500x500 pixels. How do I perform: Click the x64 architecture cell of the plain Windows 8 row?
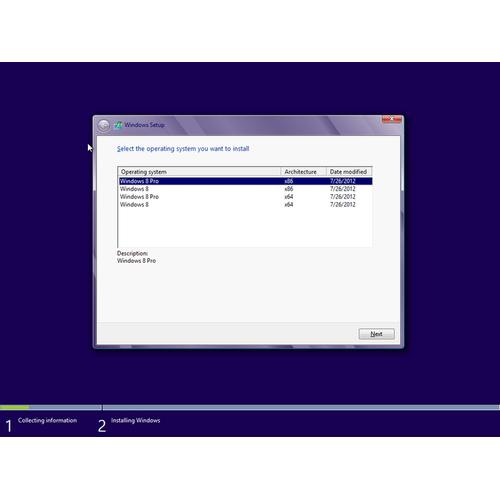coord(289,204)
